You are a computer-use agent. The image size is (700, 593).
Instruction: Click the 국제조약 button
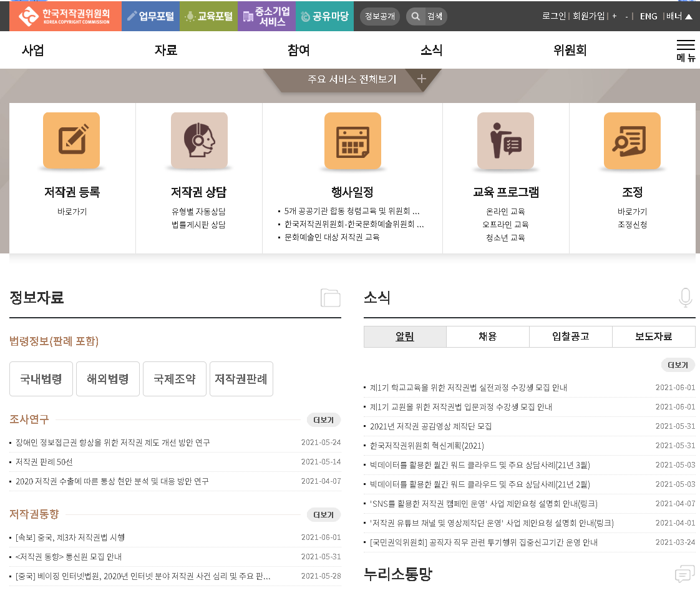coord(175,379)
